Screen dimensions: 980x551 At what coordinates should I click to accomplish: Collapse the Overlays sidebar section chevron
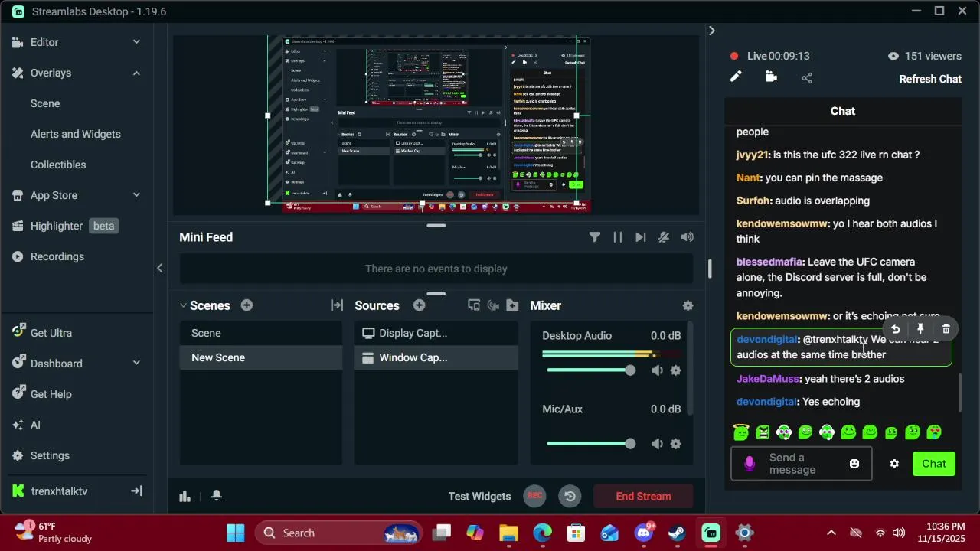[136, 73]
